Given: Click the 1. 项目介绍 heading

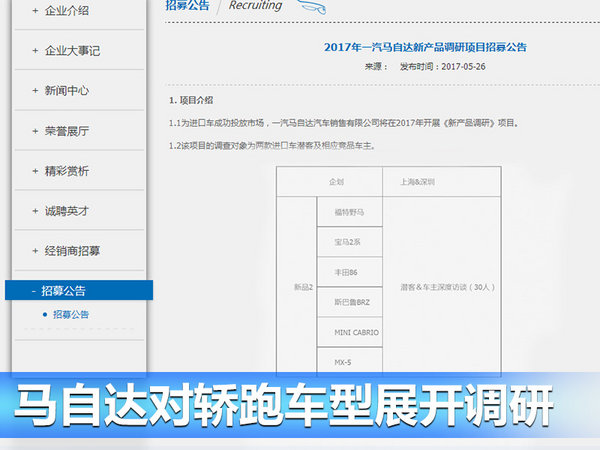Looking at the screenshot, I should point(191,100).
